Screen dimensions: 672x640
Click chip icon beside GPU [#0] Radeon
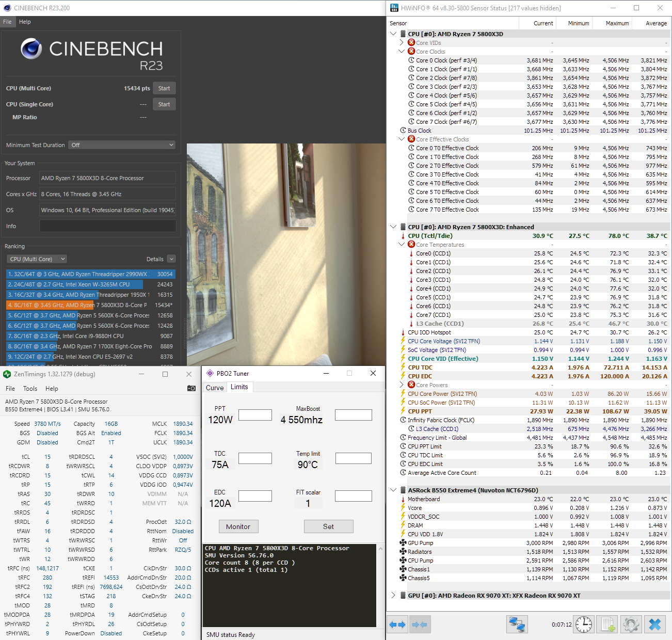(403, 596)
